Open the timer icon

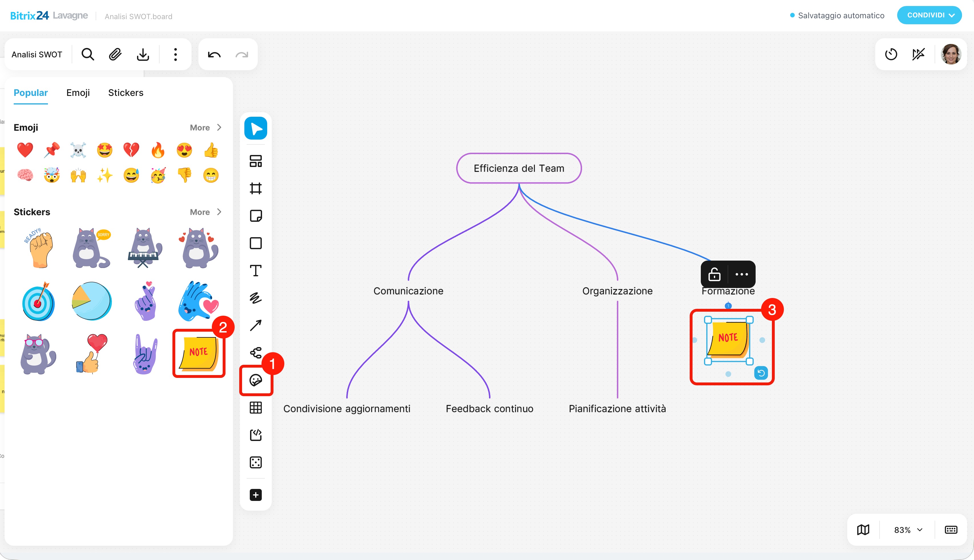(891, 54)
